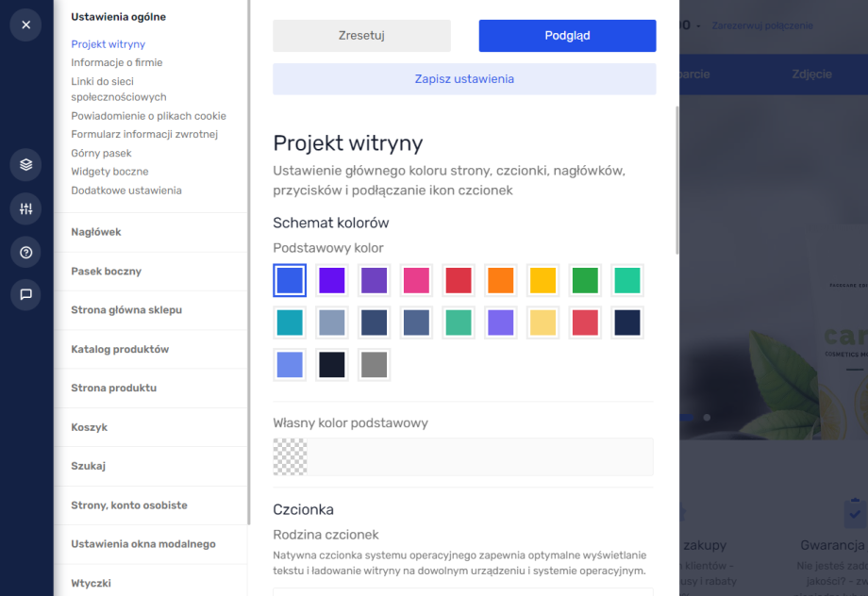This screenshot has height=596, width=868.
Task: Select the gray primary color swatch
Action: tap(374, 365)
